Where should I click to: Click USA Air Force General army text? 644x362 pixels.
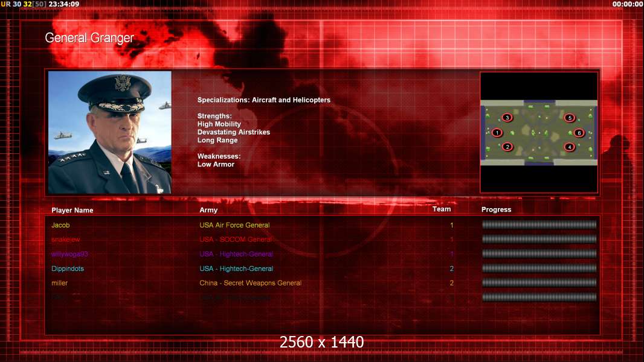tap(234, 225)
